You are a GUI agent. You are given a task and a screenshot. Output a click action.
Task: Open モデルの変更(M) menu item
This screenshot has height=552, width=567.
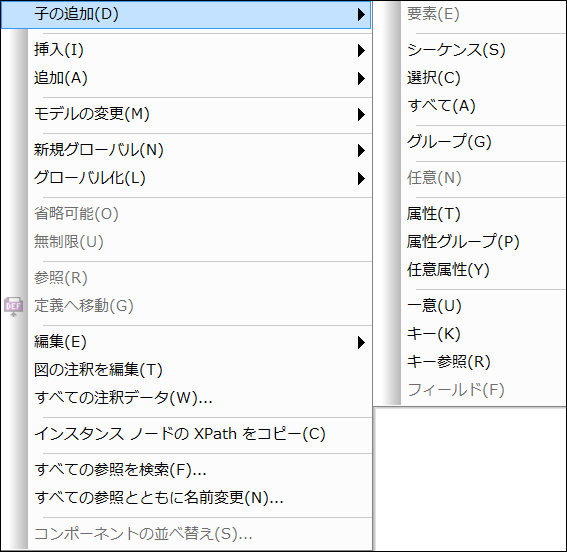coord(186,114)
